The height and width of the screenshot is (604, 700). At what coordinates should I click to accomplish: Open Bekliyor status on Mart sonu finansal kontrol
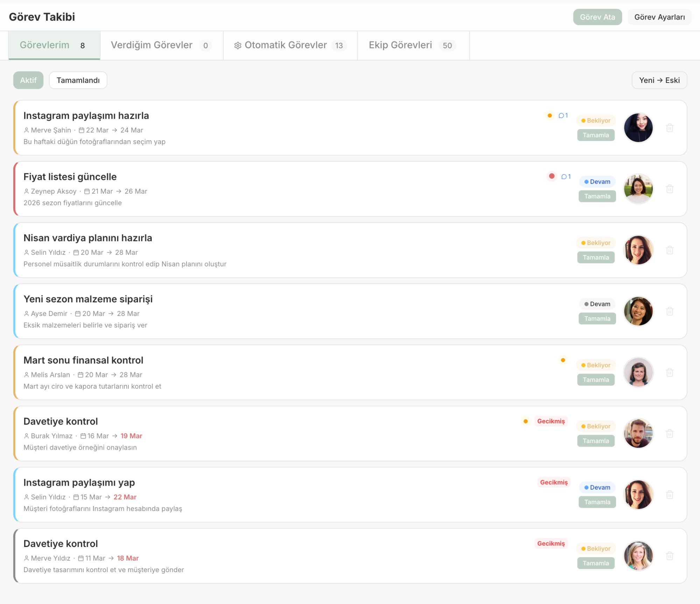[595, 365]
